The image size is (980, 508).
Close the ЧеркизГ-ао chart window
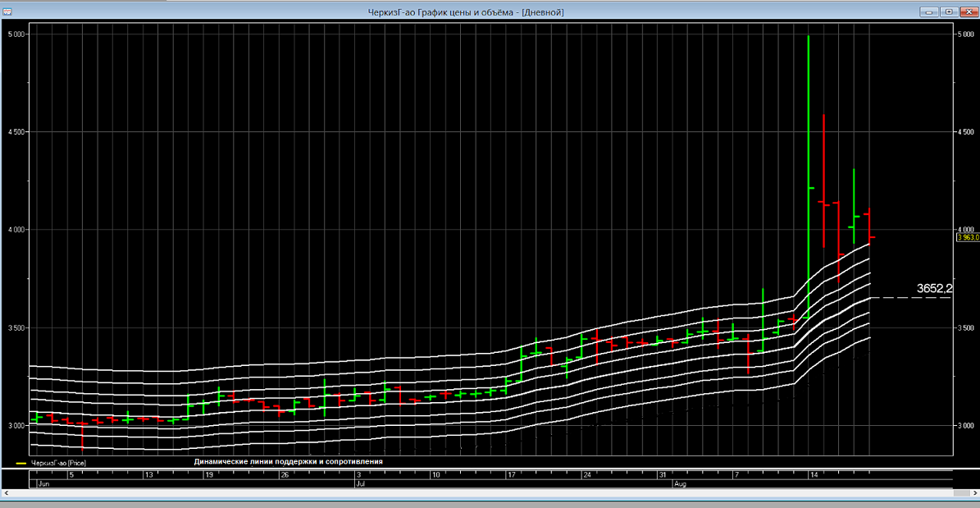(969, 11)
